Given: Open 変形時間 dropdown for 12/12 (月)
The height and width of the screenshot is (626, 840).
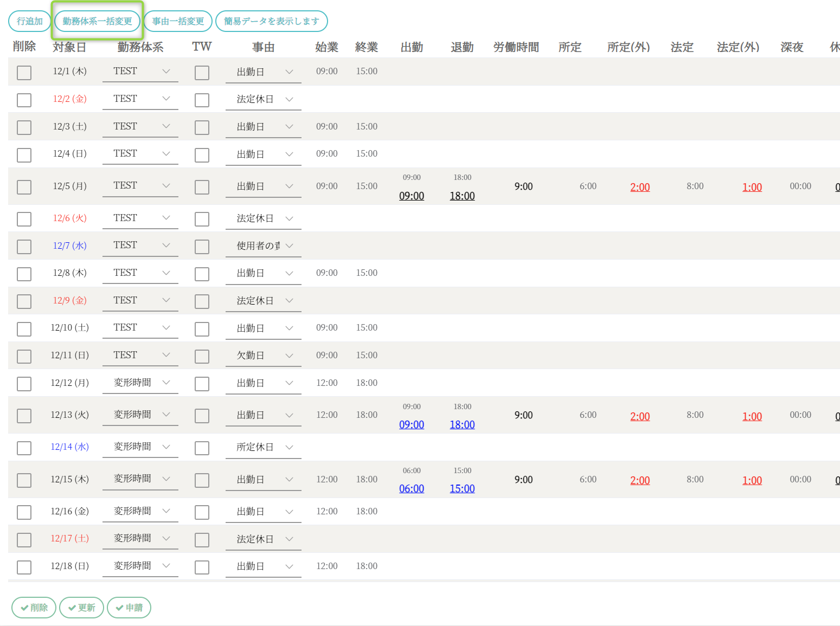Looking at the screenshot, I should [x=140, y=383].
